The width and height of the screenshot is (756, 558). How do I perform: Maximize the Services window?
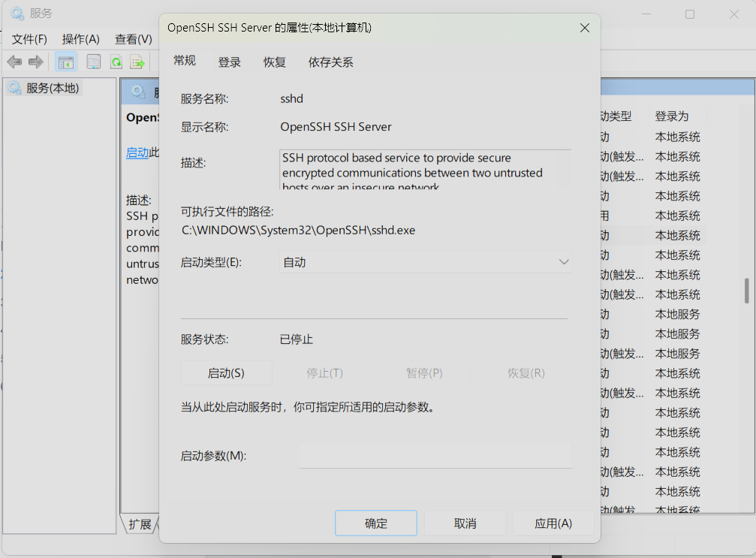pyautogui.click(x=690, y=14)
